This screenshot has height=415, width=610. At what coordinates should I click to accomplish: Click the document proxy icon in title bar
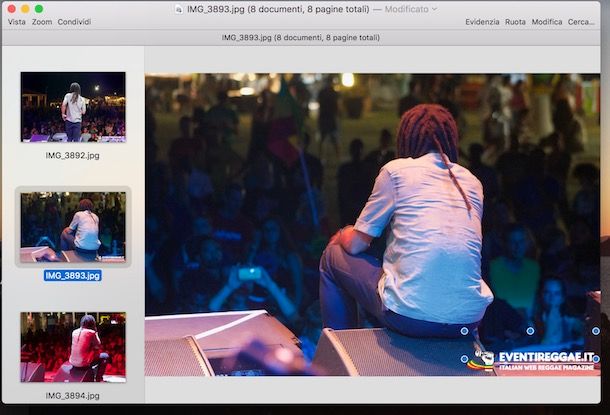click(x=179, y=9)
